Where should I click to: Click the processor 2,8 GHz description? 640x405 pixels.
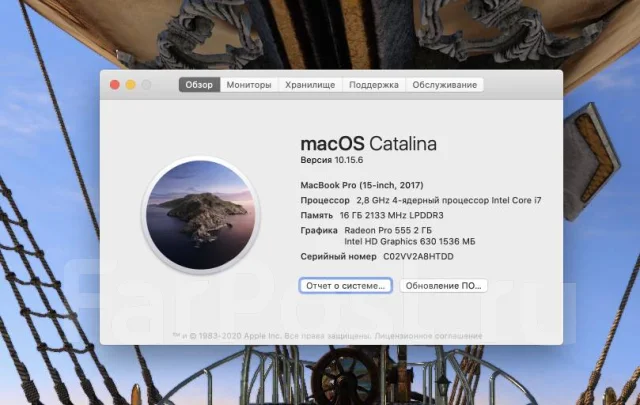pyautogui.click(x=449, y=200)
